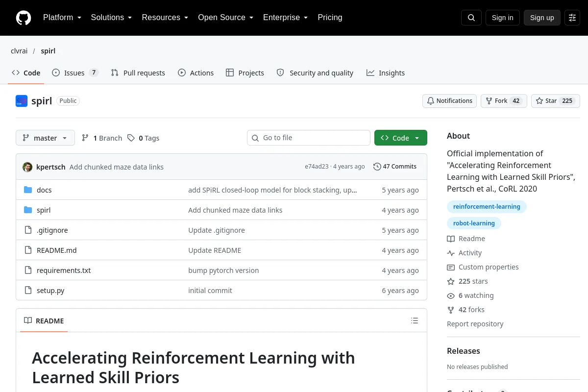Open the green Code dropdown button
The height and width of the screenshot is (392, 588).
tap(400, 138)
